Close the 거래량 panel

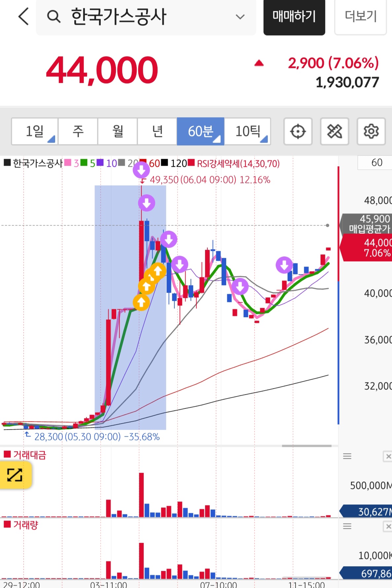(388, 526)
